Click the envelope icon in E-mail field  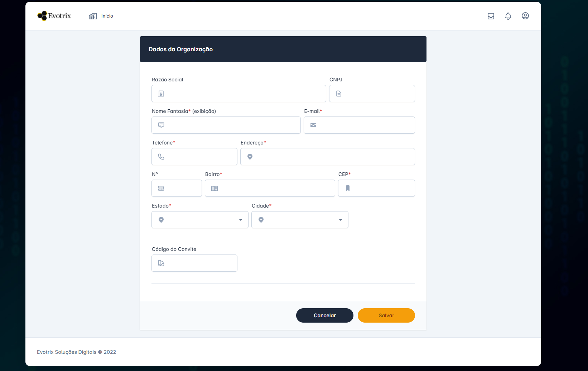[x=313, y=125]
